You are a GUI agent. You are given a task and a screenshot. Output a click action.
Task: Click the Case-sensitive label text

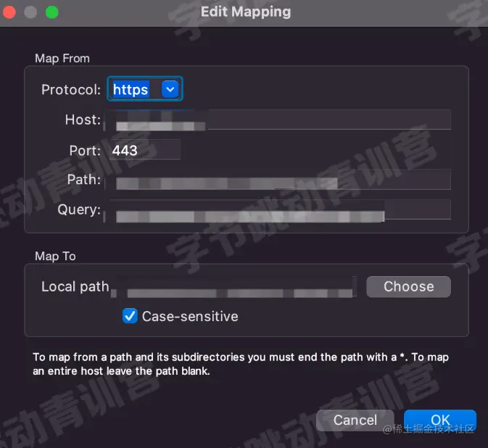190,316
